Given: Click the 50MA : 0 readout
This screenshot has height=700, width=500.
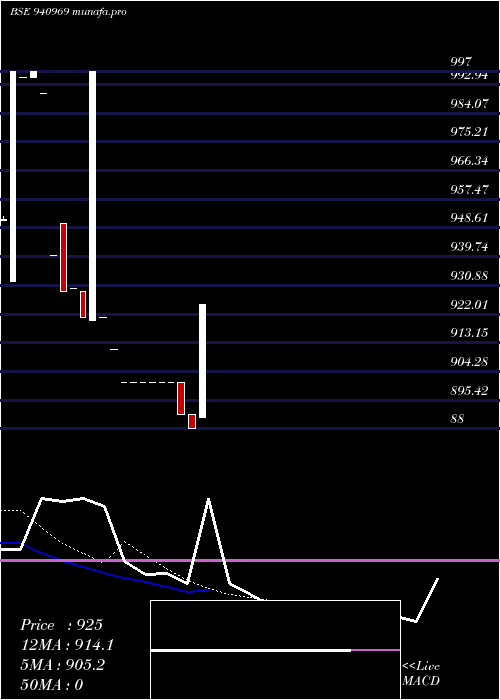Looking at the screenshot, I should click(52, 685).
